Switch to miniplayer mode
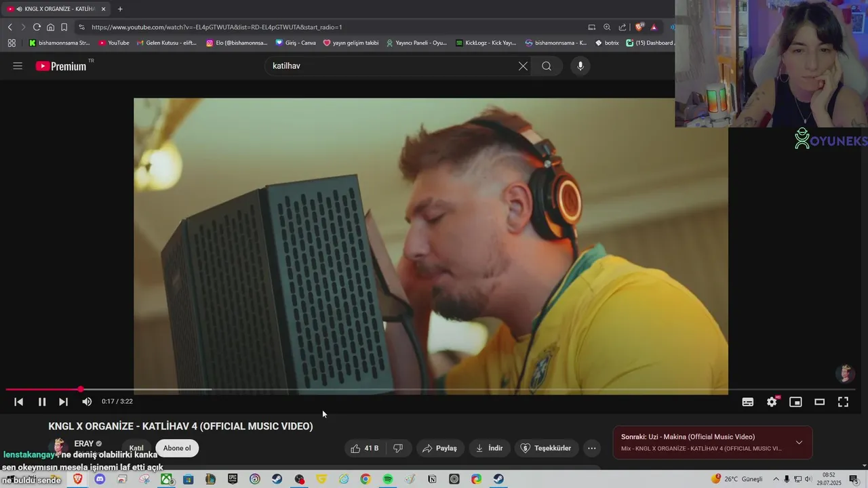This screenshot has height=488, width=868. [795, 402]
